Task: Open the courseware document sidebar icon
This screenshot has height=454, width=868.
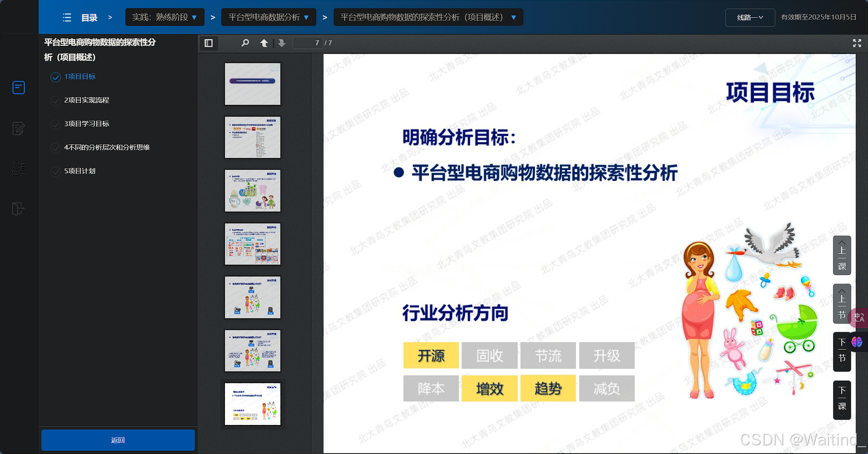Action: pyautogui.click(x=19, y=88)
